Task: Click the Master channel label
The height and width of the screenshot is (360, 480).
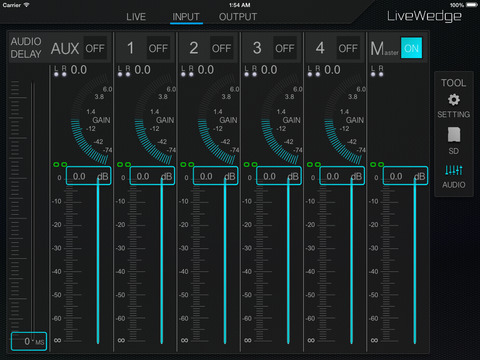Action: click(x=384, y=49)
